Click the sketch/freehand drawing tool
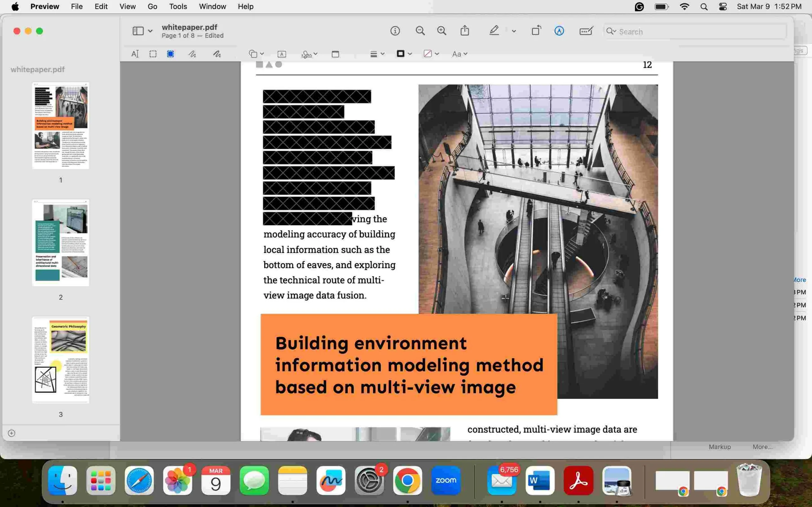Image resolution: width=812 pixels, height=507 pixels. [193, 54]
